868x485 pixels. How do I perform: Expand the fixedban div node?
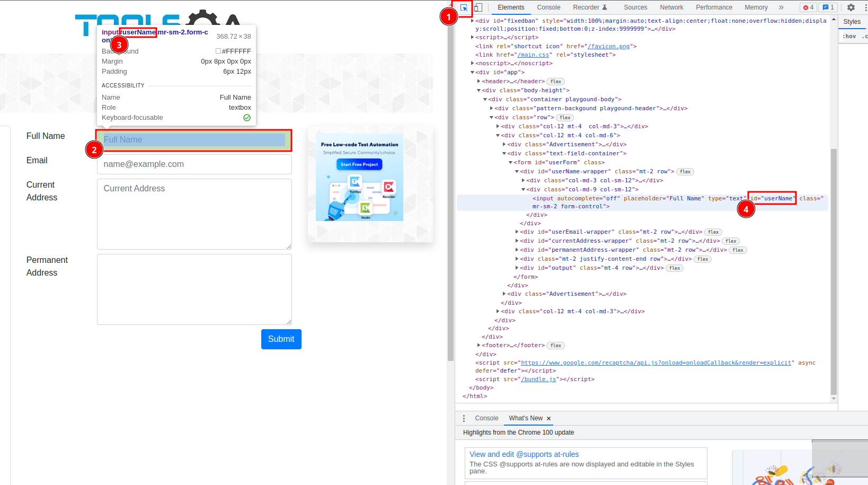click(x=472, y=21)
